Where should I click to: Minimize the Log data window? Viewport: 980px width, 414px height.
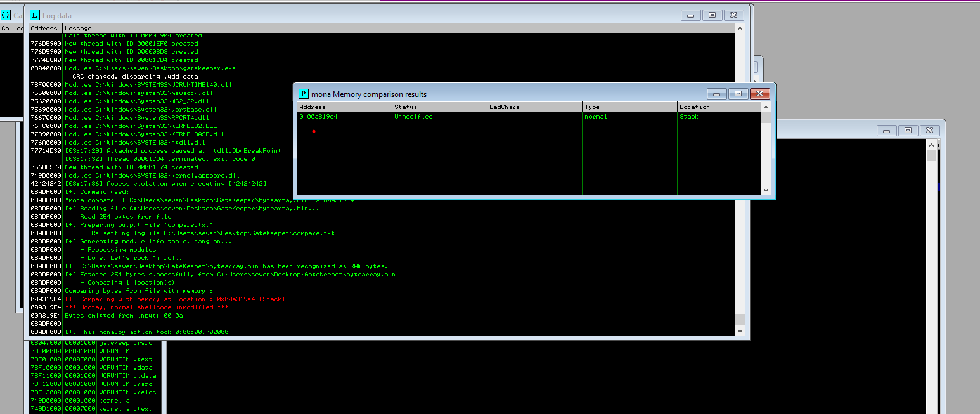(x=690, y=15)
